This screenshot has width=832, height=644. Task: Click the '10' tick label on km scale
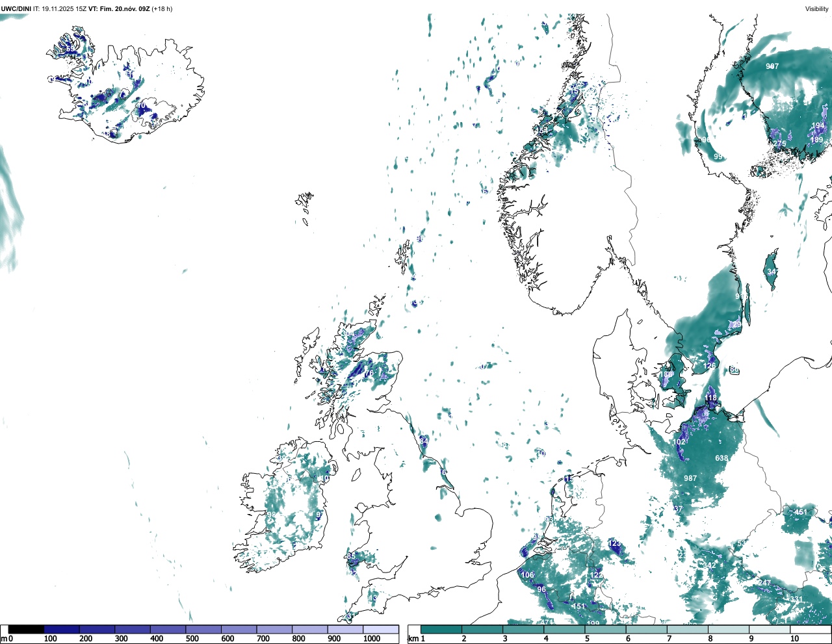tap(794, 639)
